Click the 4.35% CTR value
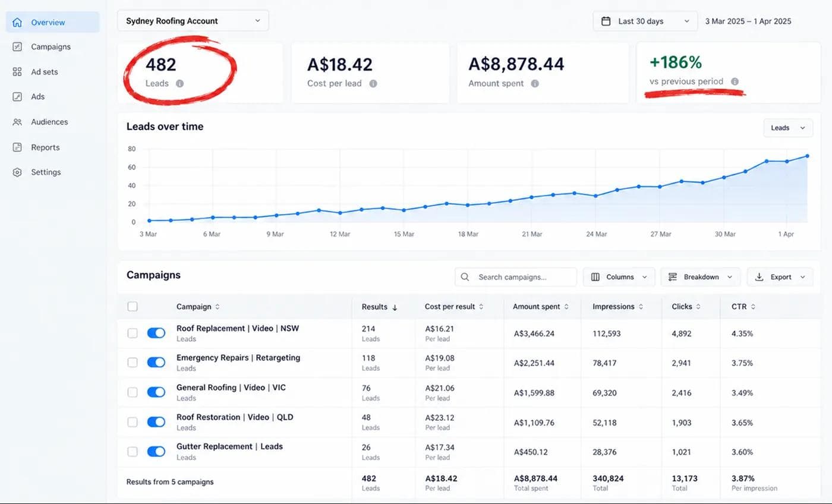The height and width of the screenshot is (504, 832). coord(742,333)
